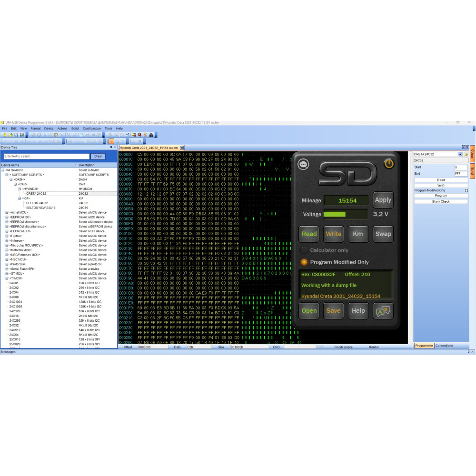The image size is (476, 476).
Task: Toggle the Calculator only option
Action: [304, 250]
